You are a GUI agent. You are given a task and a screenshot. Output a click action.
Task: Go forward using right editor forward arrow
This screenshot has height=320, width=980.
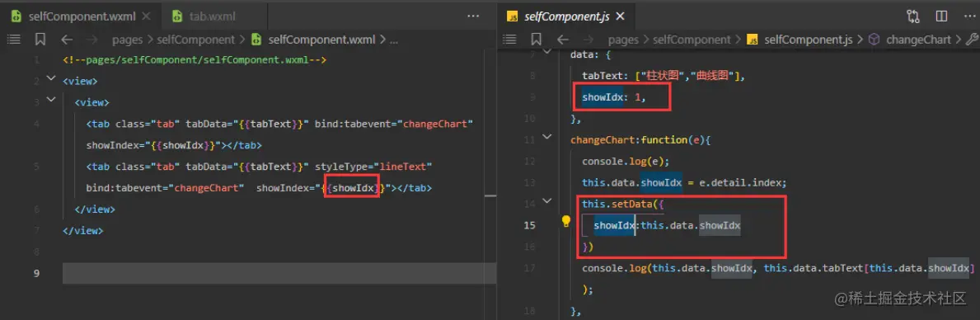tap(588, 40)
